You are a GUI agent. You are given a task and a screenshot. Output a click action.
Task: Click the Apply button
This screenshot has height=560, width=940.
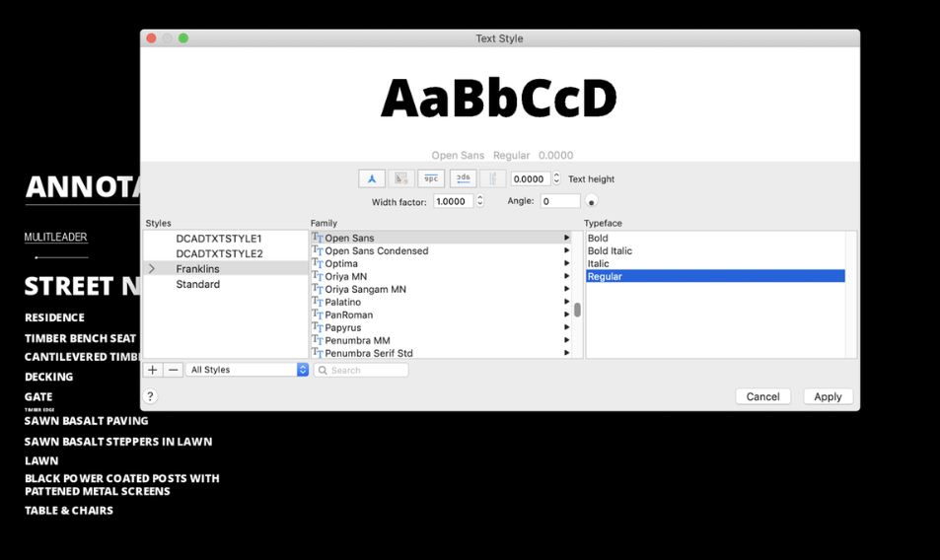[x=828, y=396]
